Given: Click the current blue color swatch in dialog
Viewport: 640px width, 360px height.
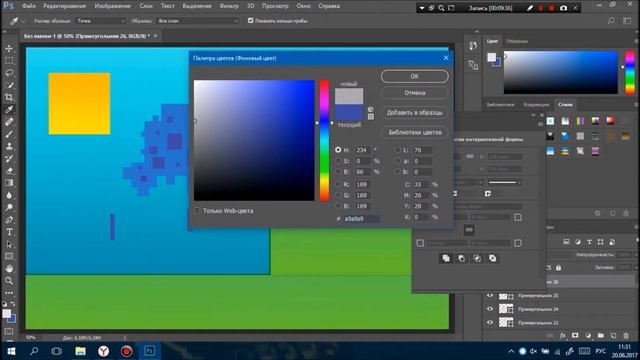Looking at the screenshot, I should click(x=349, y=112).
